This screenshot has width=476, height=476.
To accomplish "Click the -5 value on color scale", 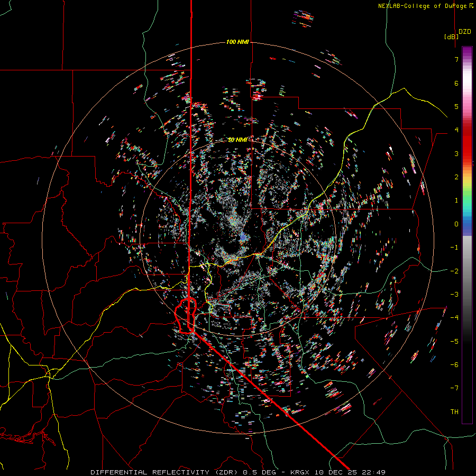I will point(454,341).
